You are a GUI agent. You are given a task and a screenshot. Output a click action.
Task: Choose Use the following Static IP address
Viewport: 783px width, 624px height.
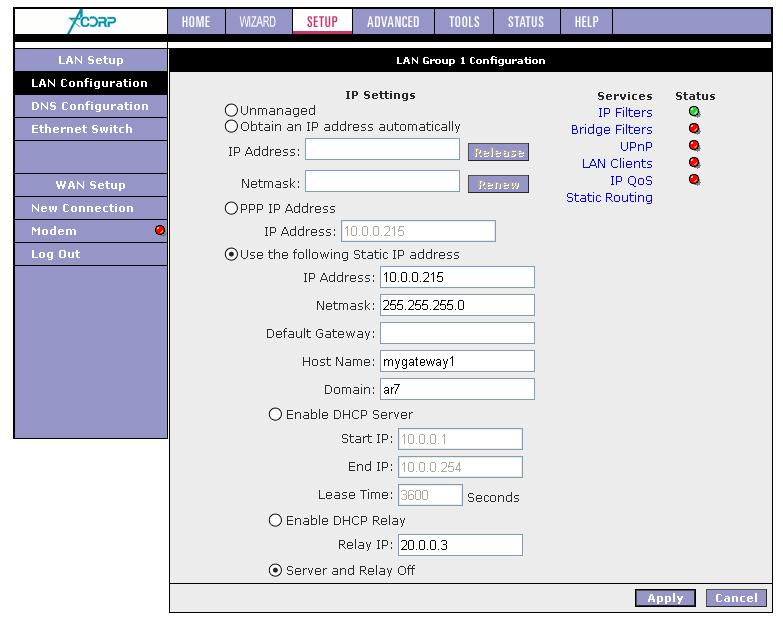tap(231, 254)
